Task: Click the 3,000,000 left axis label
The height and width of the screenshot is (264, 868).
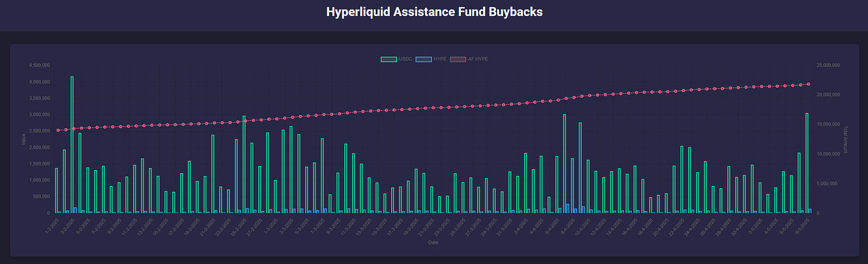Action: pos(40,115)
